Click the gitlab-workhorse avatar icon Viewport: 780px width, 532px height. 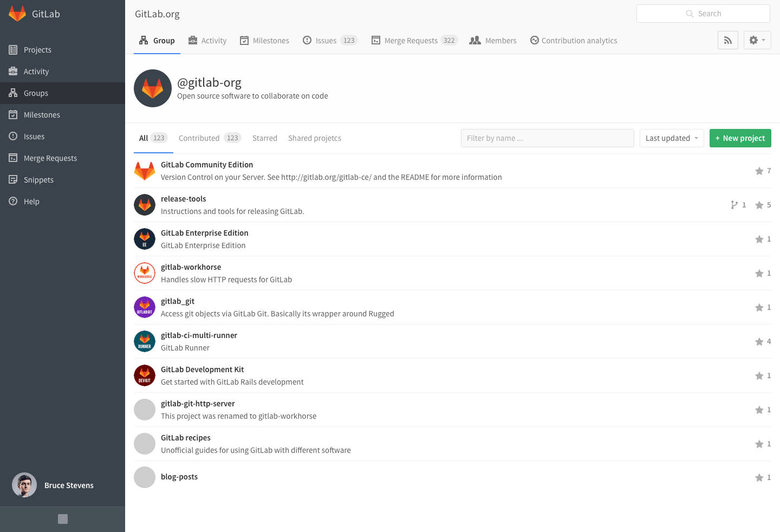(145, 273)
